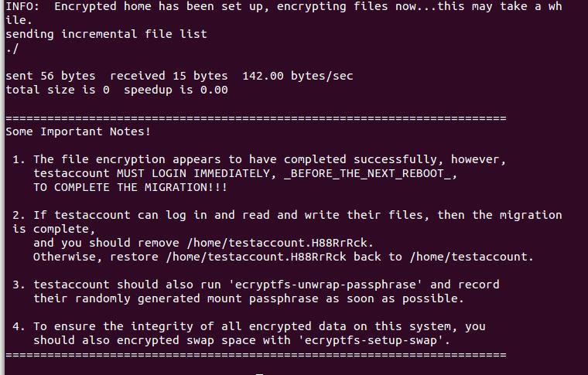
Task: Click 'TO COMPLETE THE MIGRATION!!!' text
Action: point(130,187)
